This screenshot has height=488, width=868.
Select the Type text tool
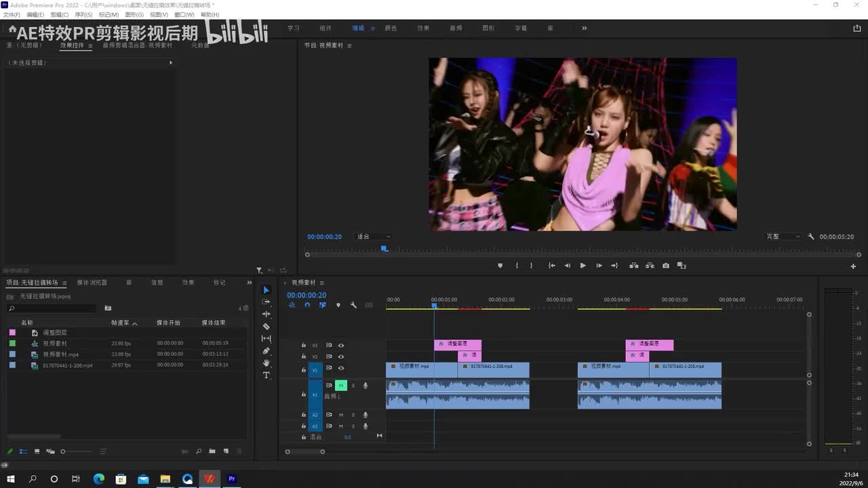[x=266, y=375]
